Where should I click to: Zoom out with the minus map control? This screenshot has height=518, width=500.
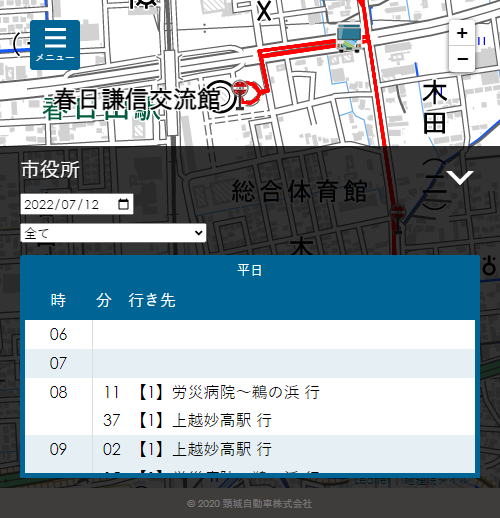[462, 59]
